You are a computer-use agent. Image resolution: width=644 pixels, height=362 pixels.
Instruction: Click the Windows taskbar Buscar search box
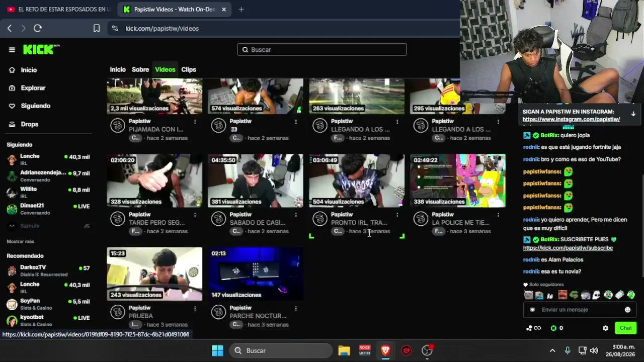click(281, 350)
